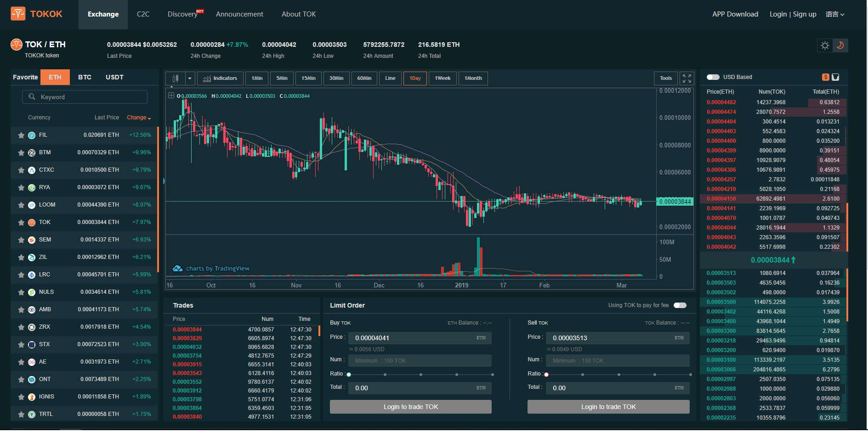
Task: Select bid price 0.00003513 in order book
Action: point(721,273)
